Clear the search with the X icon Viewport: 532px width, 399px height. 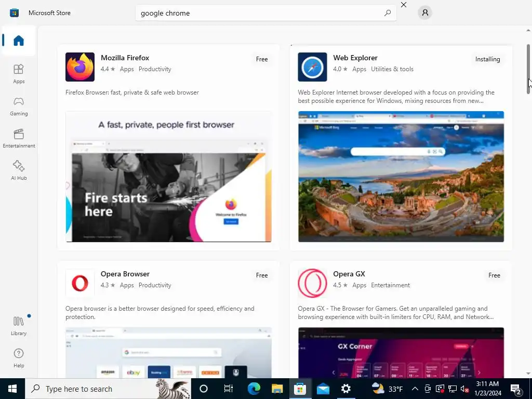coord(404,5)
